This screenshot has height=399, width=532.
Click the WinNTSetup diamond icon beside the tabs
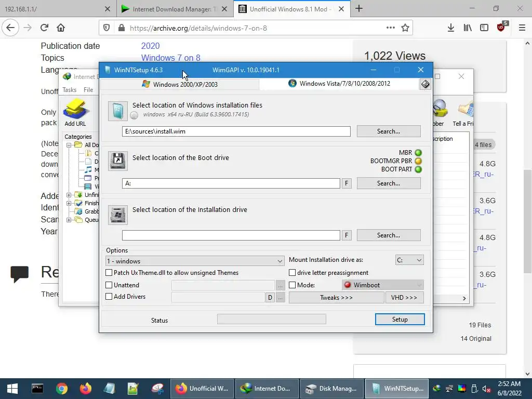425,84
